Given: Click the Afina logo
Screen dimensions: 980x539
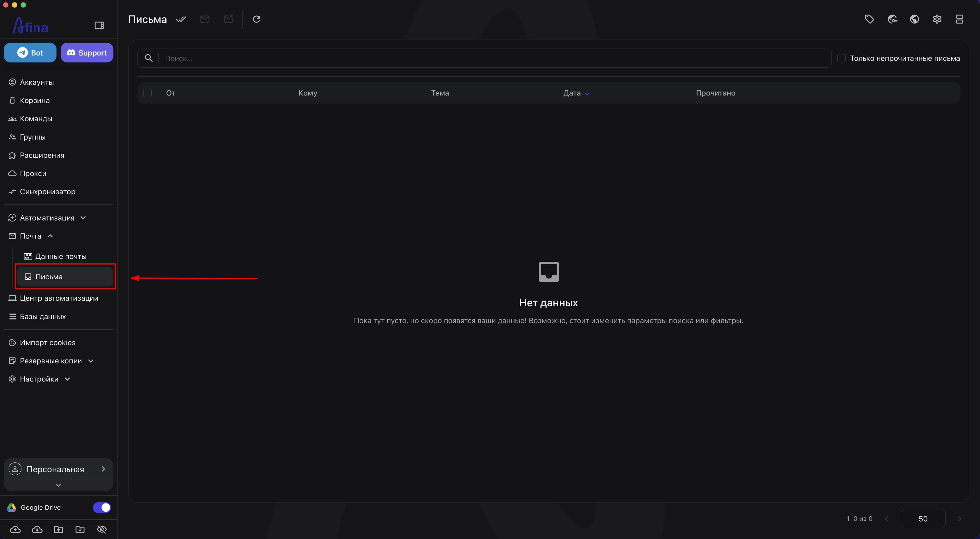Looking at the screenshot, I should pyautogui.click(x=30, y=26).
